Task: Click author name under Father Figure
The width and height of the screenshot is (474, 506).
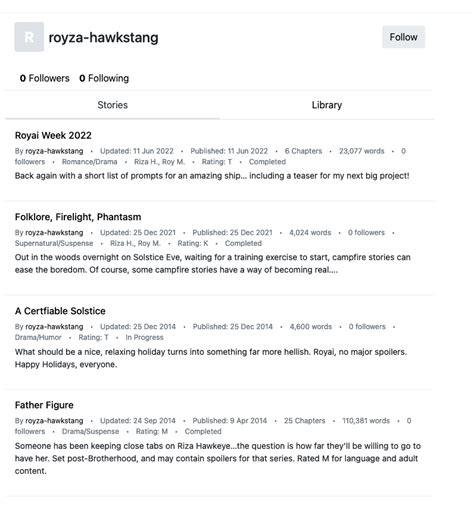Action: pos(54,421)
